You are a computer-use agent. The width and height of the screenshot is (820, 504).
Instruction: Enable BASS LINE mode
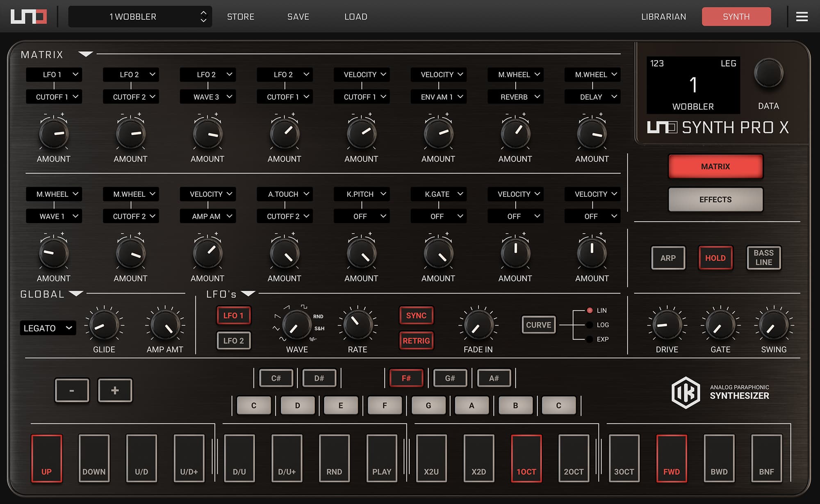coord(763,258)
